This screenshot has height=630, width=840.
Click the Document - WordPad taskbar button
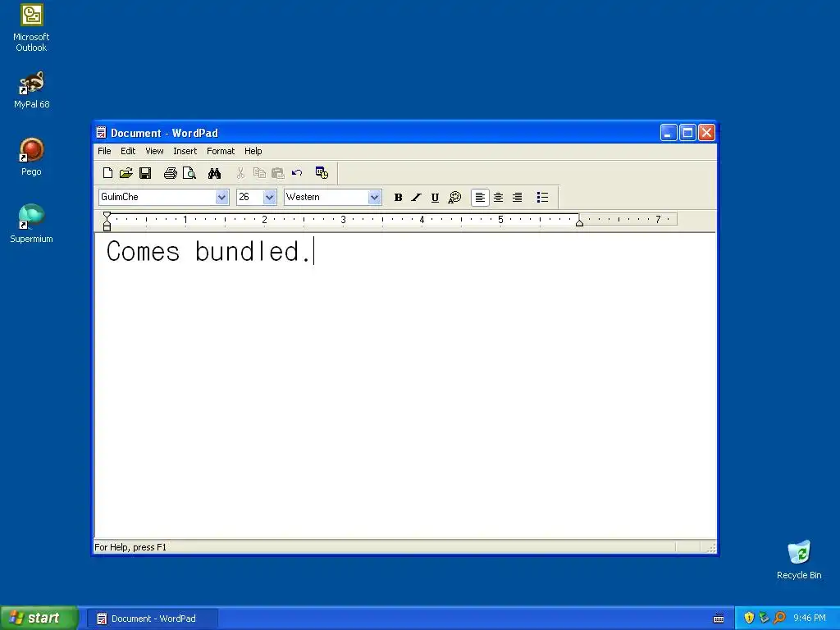(152, 619)
